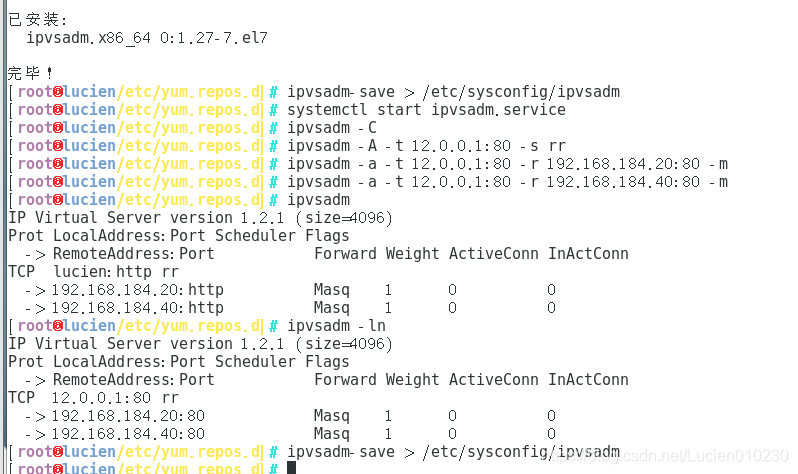The image size is (798, 474).
Task: Click the '192.168.184.20:http' remote address entry
Action: pyautogui.click(x=137, y=290)
